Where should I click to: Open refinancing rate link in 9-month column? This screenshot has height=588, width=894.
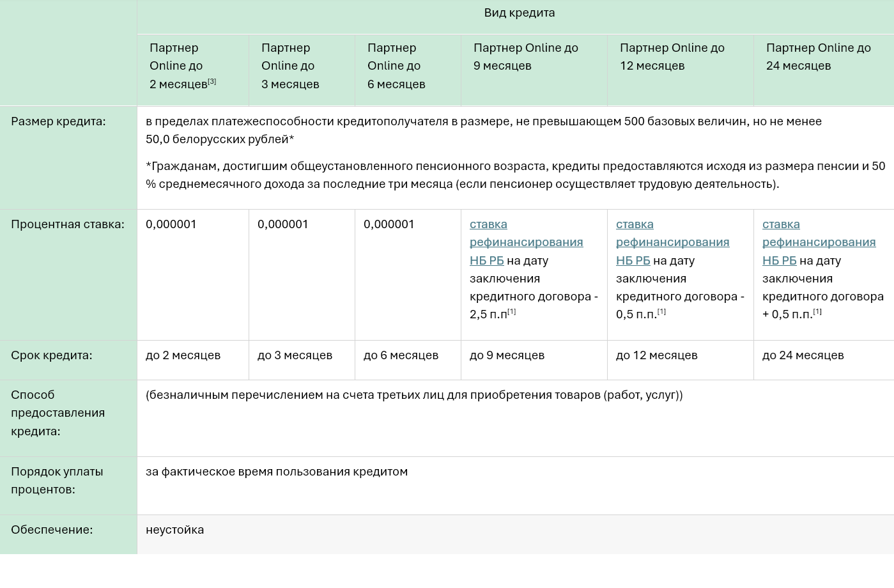point(526,242)
